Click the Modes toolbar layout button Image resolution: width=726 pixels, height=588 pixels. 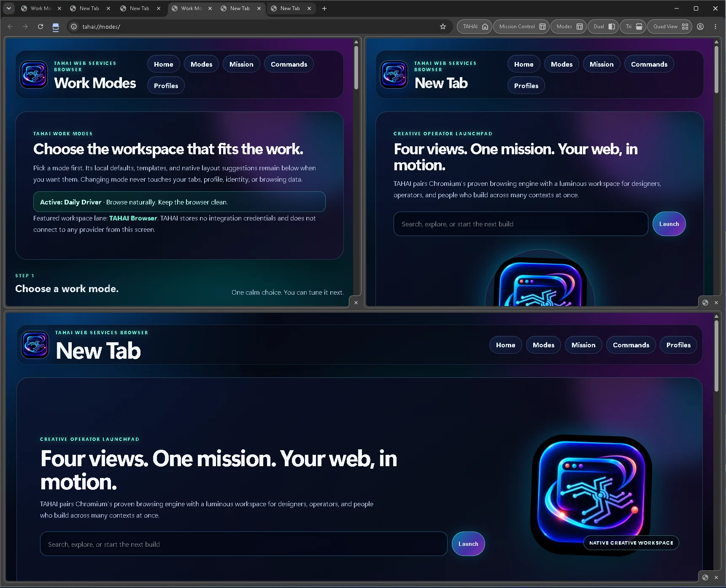pos(569,27)
